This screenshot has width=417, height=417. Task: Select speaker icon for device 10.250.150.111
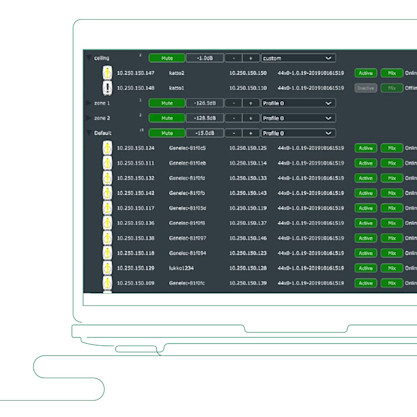(107, 163)
